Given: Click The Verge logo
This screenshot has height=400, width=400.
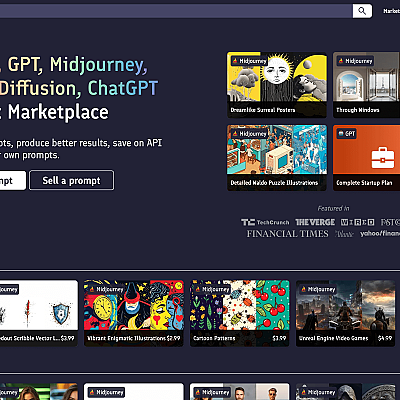Looking at the screenshot, I should (315, 222).
